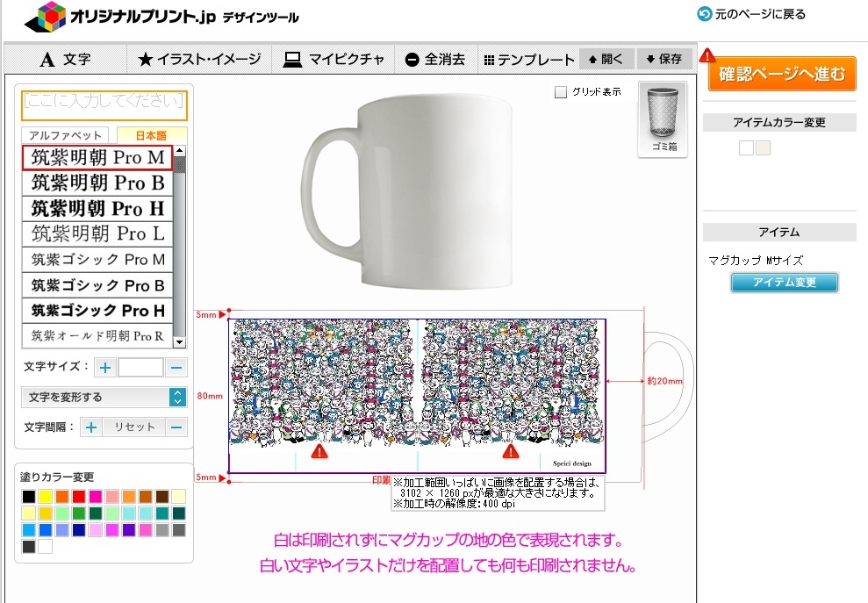This screenshot has width=868, height=603.
Task: Click 全消去 to clear the whole design
Action: click(x=435, y=60)
